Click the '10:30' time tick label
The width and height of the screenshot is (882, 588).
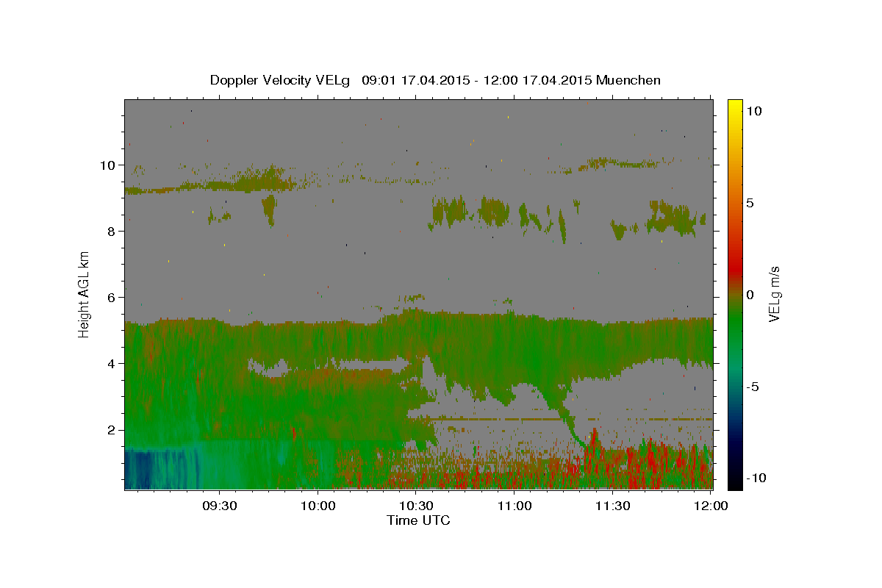click(417, 506)
